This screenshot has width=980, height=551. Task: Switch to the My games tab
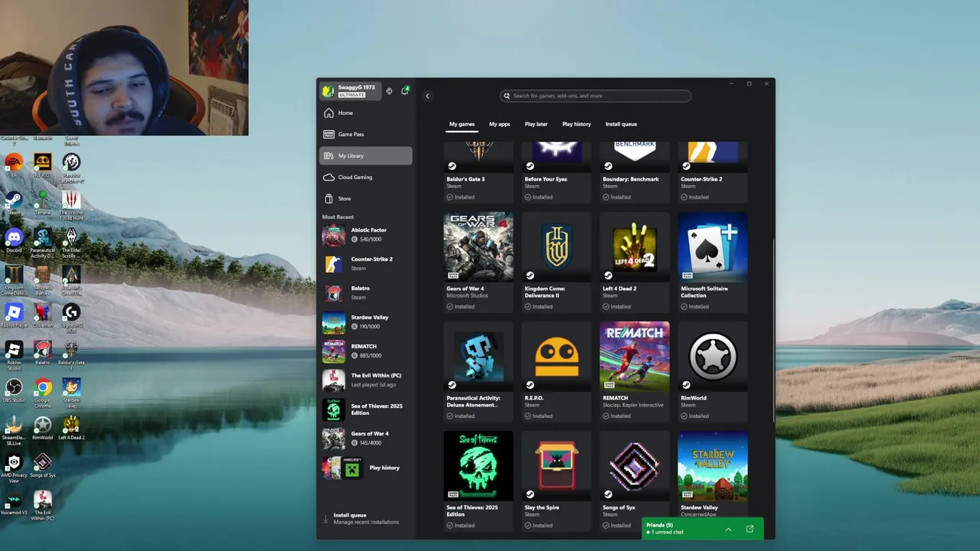coord(462,124)
